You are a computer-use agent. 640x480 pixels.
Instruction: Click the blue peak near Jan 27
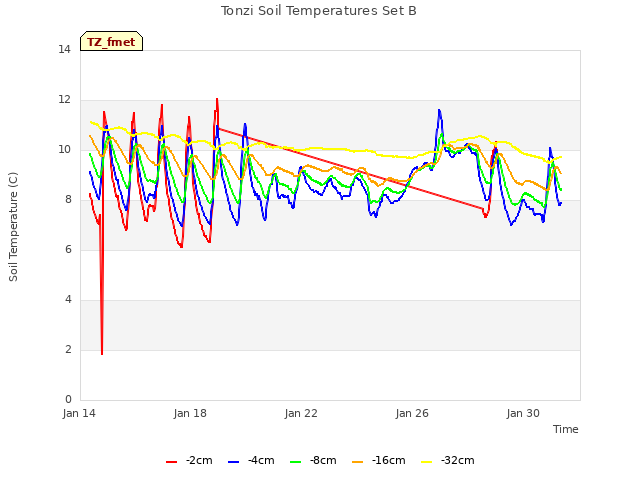point(439,110)
